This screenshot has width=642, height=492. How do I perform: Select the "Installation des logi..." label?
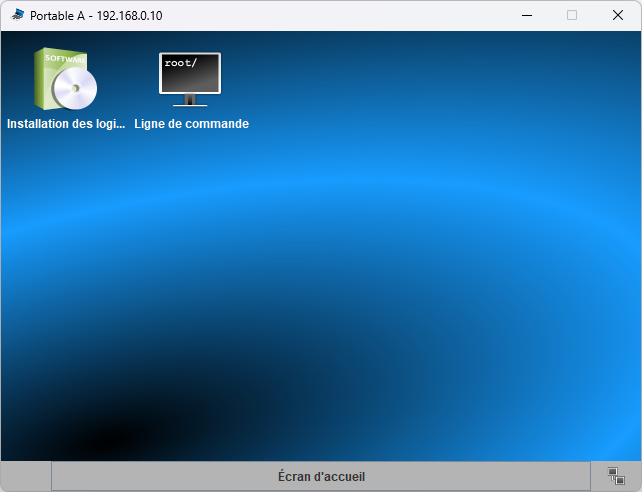point(66,124)
